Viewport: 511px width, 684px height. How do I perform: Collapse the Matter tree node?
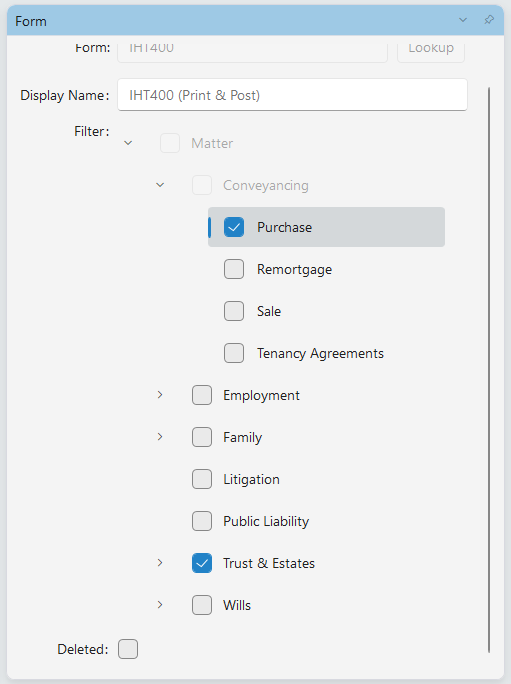click(x=128, y=143)
